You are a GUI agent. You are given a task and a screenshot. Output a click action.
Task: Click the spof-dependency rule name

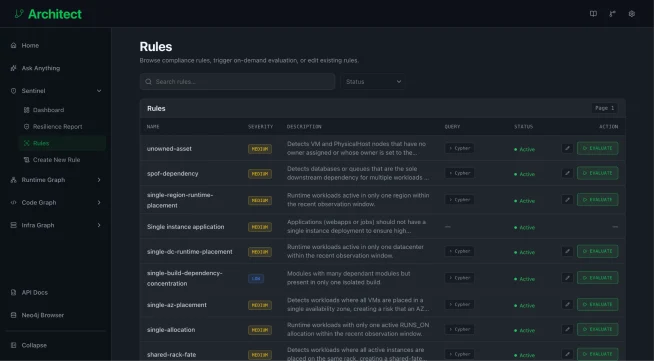point(173,173)
